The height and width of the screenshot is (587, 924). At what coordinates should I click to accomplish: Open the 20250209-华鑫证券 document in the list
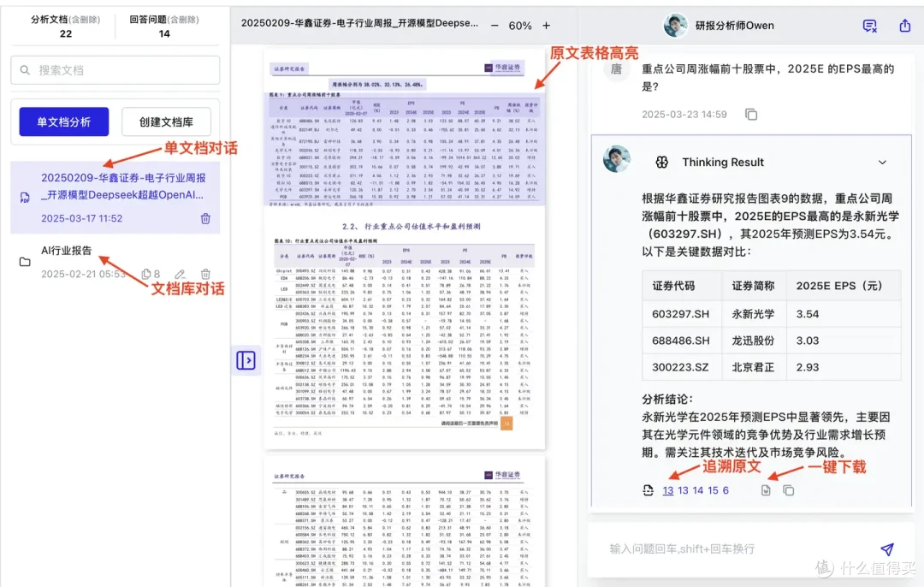pos(115,198)
